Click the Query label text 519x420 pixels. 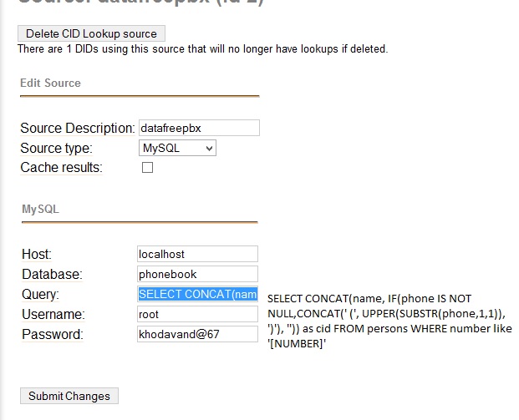41,294
